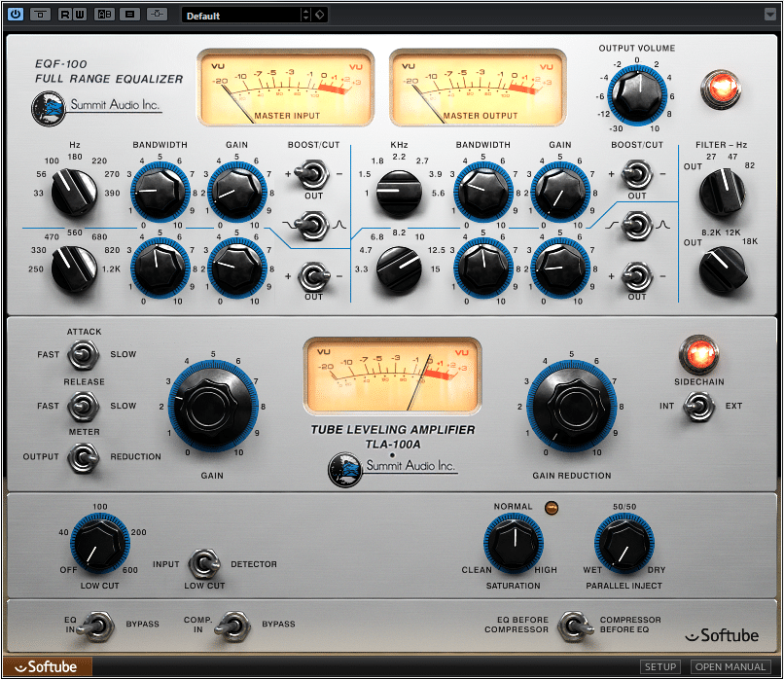The image size is (784, 680).
Task: Click the down arrow beside the Default preset
Action: click(x=306, y=18)
